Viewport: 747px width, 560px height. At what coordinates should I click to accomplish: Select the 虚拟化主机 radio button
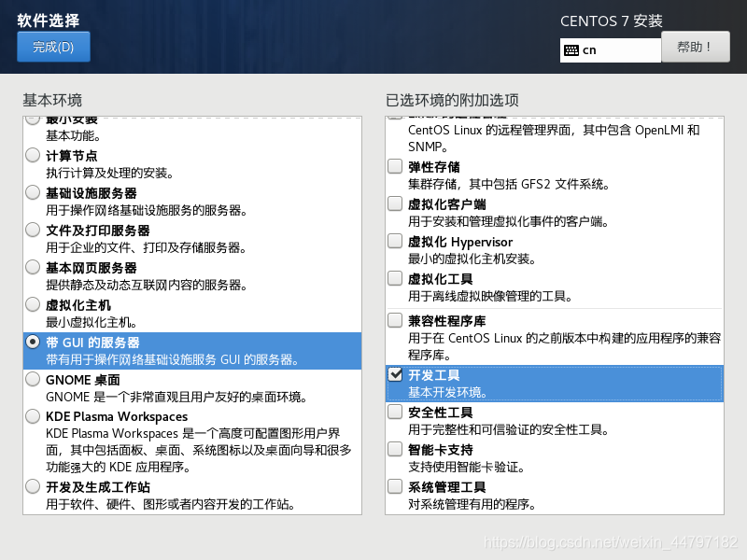click(33, 305)
